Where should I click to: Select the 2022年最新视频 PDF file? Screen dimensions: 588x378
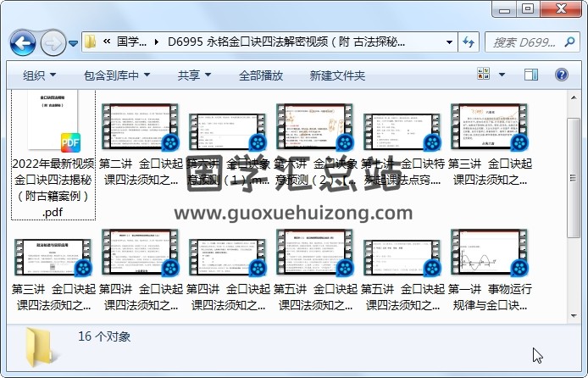[53, 154]
